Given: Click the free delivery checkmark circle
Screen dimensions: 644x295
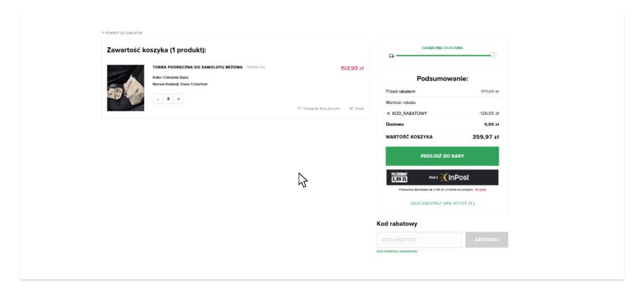Looking at the screenshot, I should [x=493, y=55].
